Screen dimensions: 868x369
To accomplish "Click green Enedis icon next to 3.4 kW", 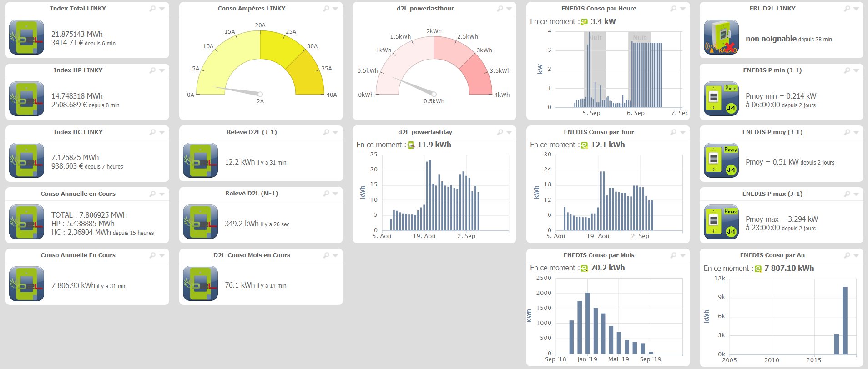I will pos(585,22).
